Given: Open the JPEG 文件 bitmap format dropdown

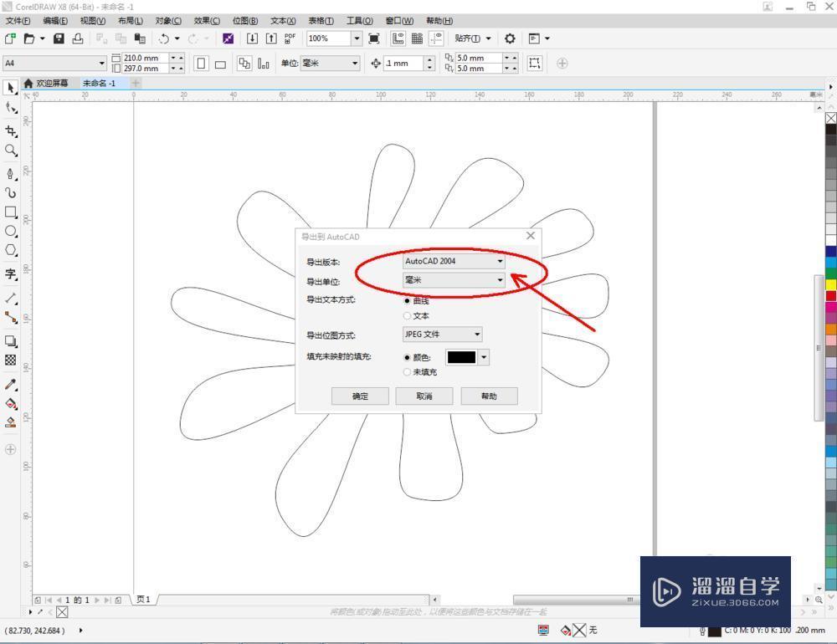Looking at the screenshot, I should (x=476, y=335).
